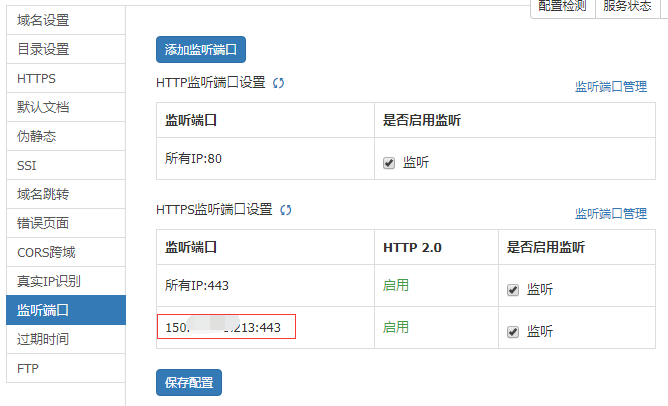This screenshot has height=406, width=668.
Task: Switch to 配置检测 tab
Action: 561,6
